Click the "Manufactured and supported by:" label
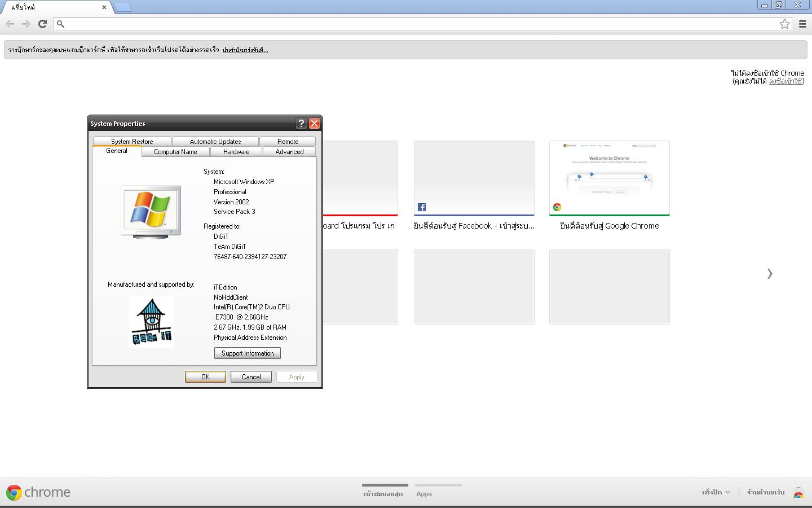 [x=151, y=284]
